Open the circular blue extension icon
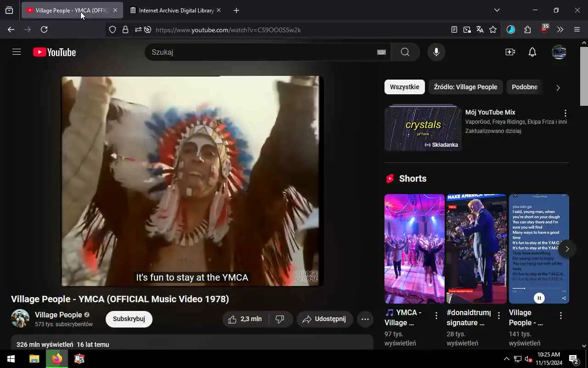Viewport: 588px width, 368px height. point(511,29)
